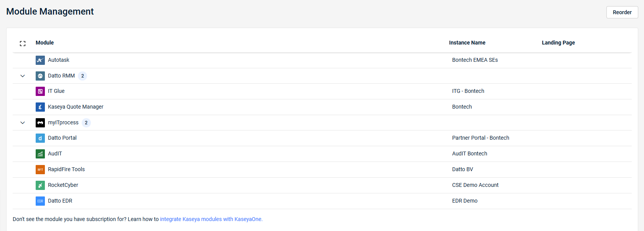The width and height of the screenshot is (644, 231).
Task: Click the myITprocess instance count badge
Action: [86, 123]
